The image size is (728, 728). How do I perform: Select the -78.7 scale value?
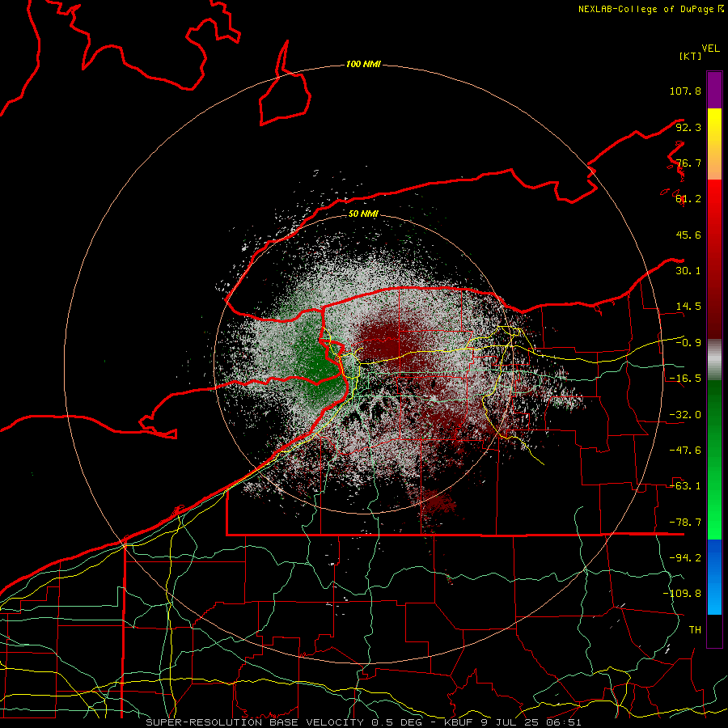click(685, 523)
